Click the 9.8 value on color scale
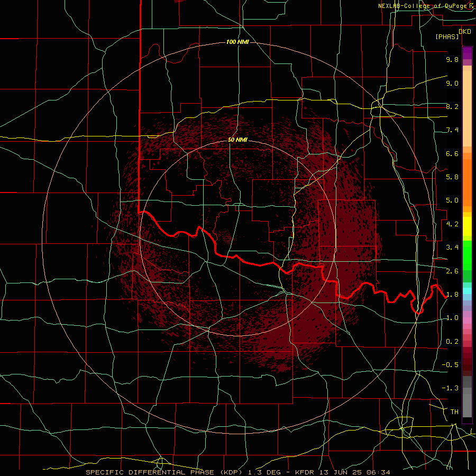The image size is (476, 476). click(452, 59)
